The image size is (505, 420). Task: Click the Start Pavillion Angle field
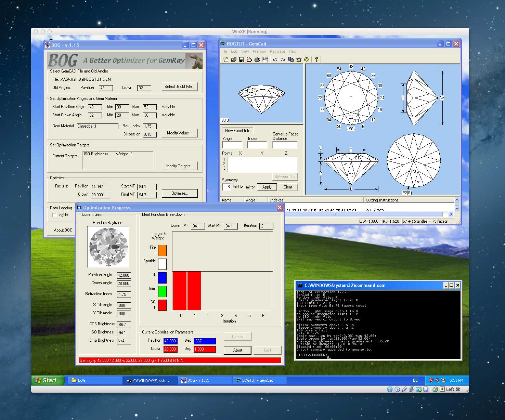coord(95,107)
